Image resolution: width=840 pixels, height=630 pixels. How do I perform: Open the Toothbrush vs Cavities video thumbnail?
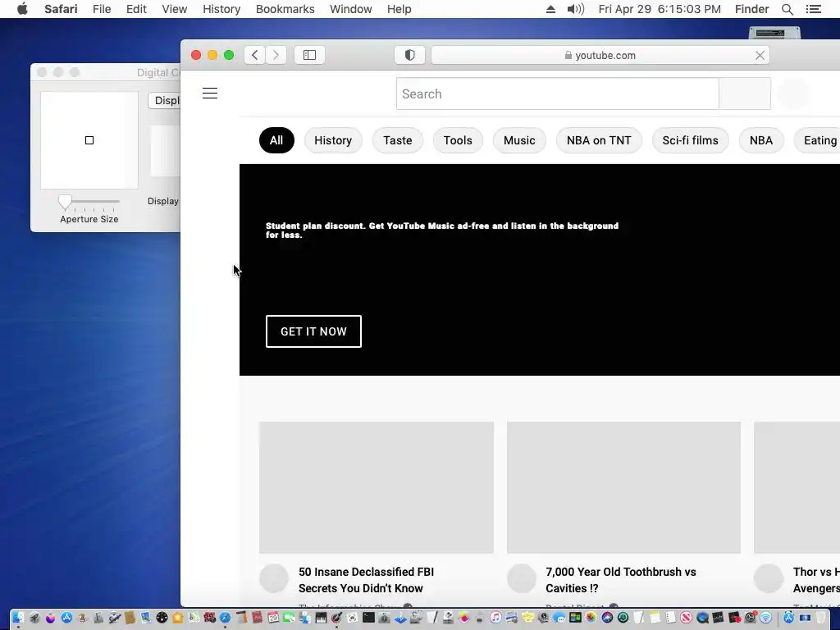[623, 487]
